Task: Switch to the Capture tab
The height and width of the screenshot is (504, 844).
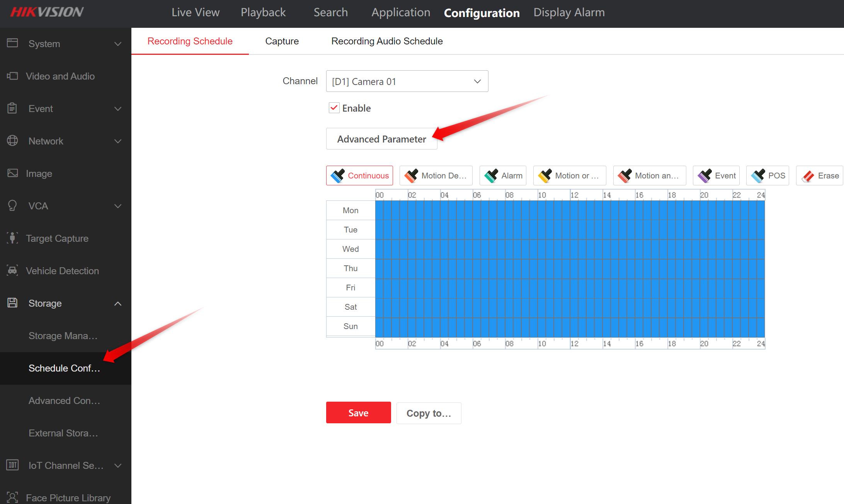Action: click(x=282, y=41)
